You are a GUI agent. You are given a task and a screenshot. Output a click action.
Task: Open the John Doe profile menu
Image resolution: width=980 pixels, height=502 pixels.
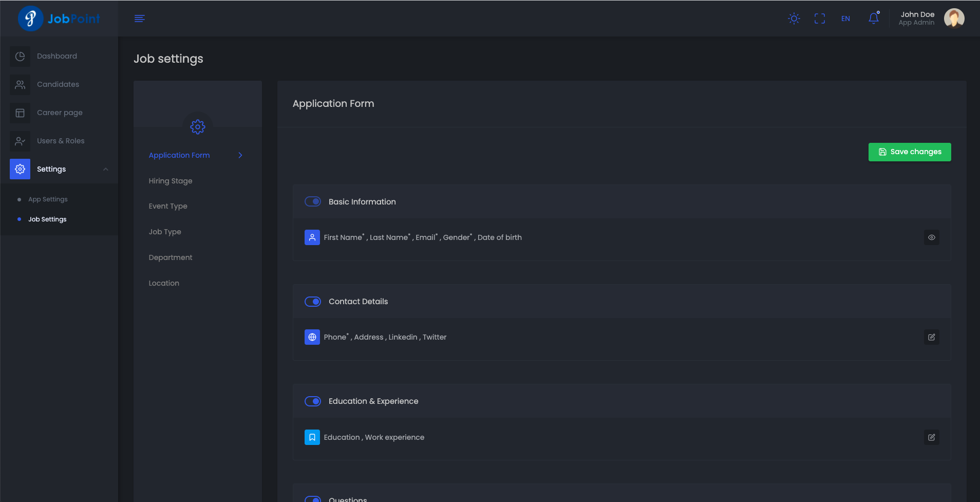point(930,18)
